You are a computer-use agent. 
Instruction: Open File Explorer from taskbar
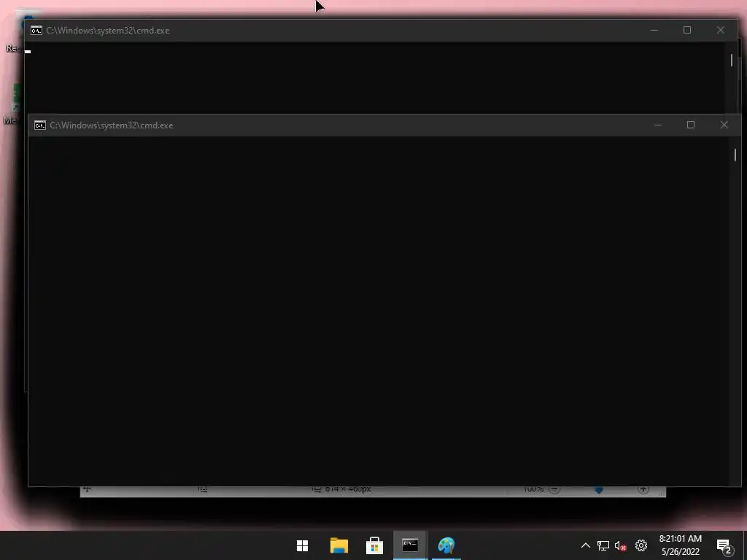(338, 545)
